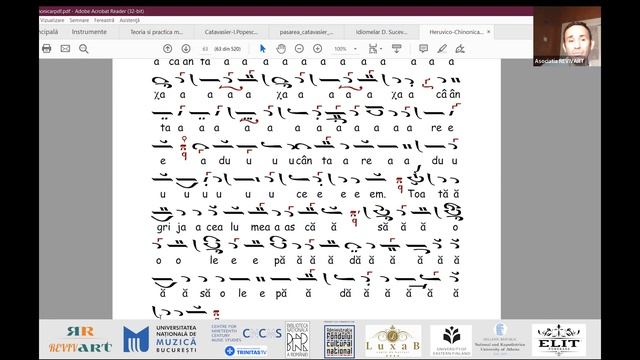Switch to pasarea_catavasier_... tab
The width and height of the screenshot is (640, 360).
click(x=306, y=32)
